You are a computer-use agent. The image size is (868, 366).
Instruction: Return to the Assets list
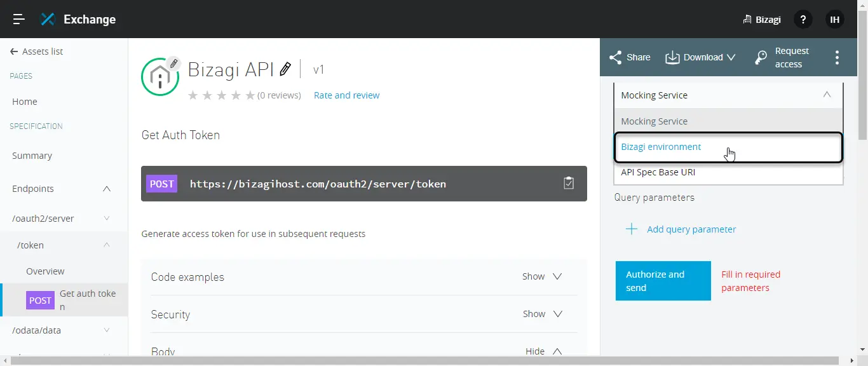coord(43,51)
